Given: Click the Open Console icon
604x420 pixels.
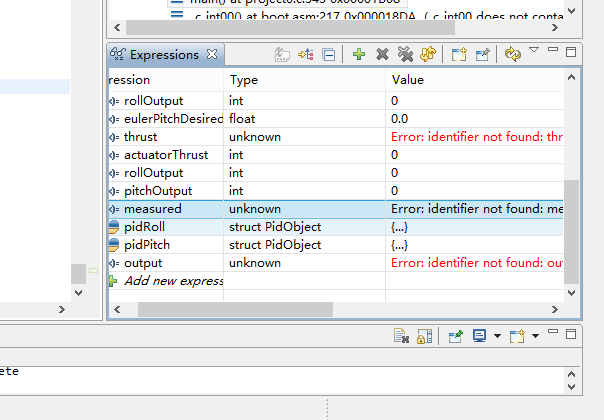Looking at the screenshot, I should 517,336.
